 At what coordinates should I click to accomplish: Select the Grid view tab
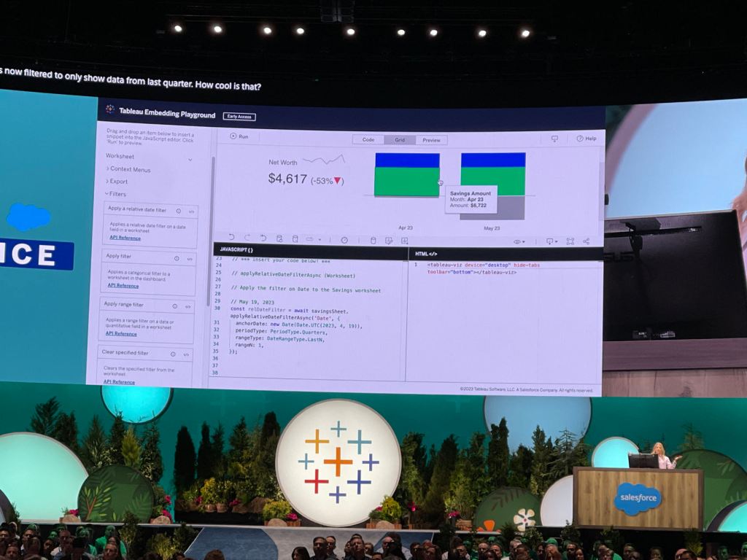[400, 140]
